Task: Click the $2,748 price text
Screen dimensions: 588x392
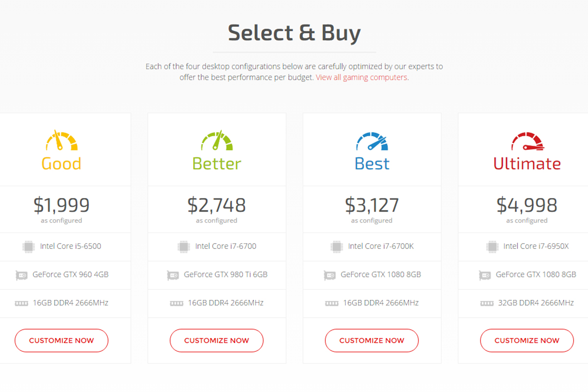Action: [x=217, y=205]
